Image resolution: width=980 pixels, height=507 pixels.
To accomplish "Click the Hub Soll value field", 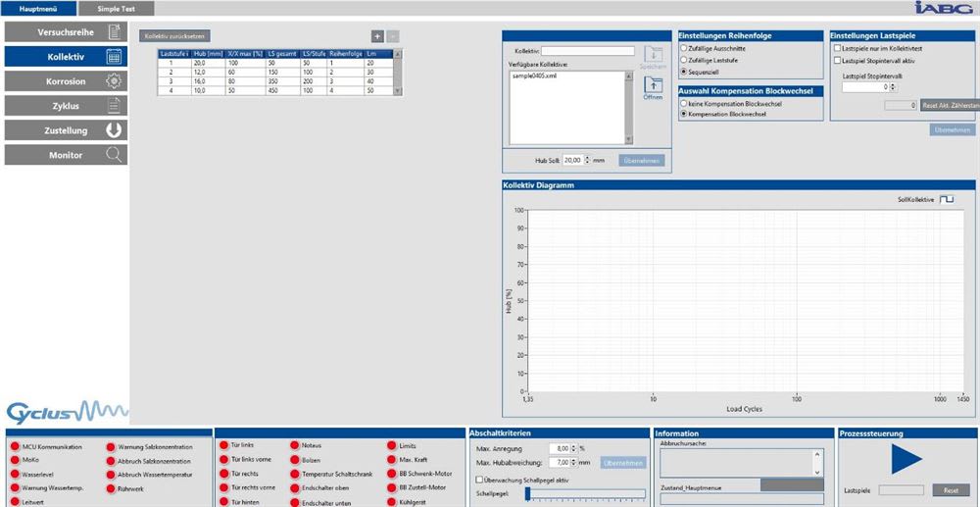I will (572, 160).
